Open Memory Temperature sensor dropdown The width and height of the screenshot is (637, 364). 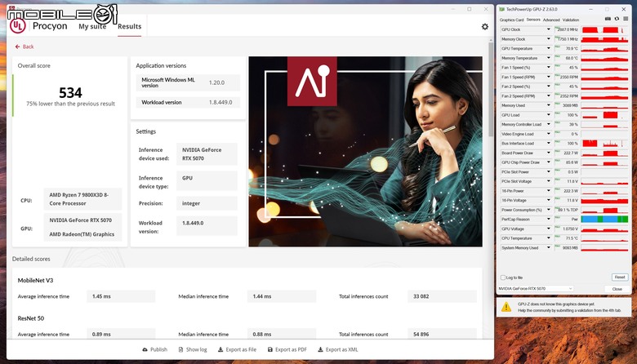coord(549,58)
